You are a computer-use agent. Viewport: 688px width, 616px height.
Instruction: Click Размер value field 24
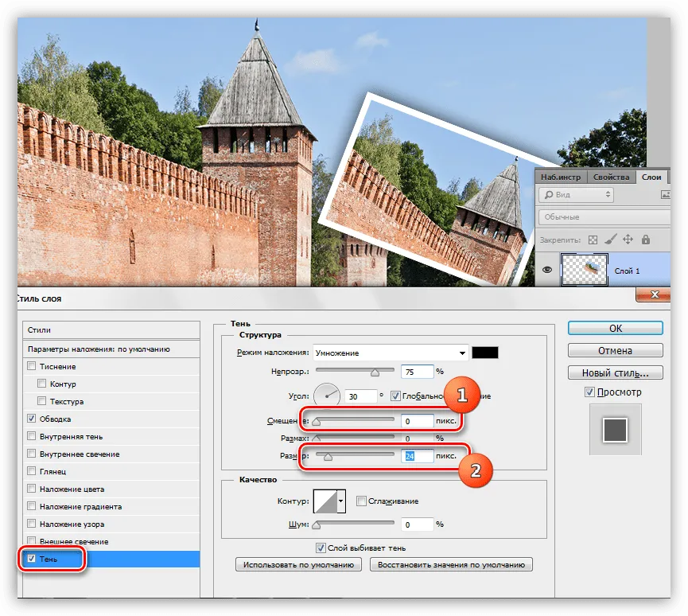[417, 456]
